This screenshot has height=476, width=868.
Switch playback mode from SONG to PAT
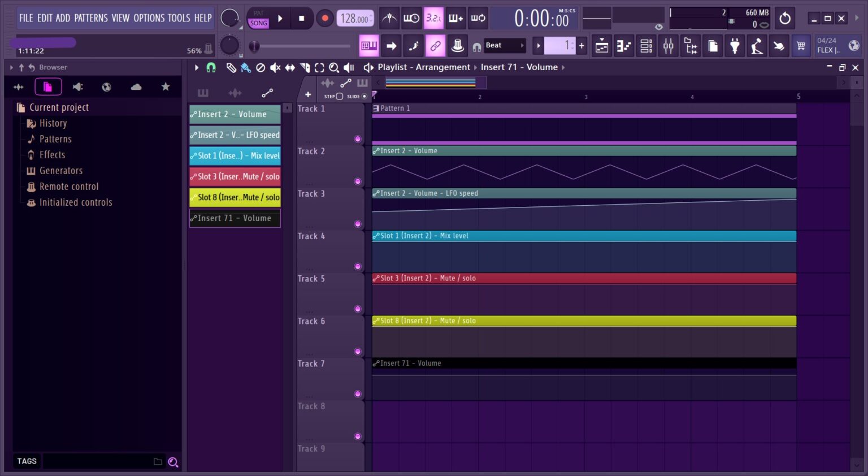click(258, 12)
